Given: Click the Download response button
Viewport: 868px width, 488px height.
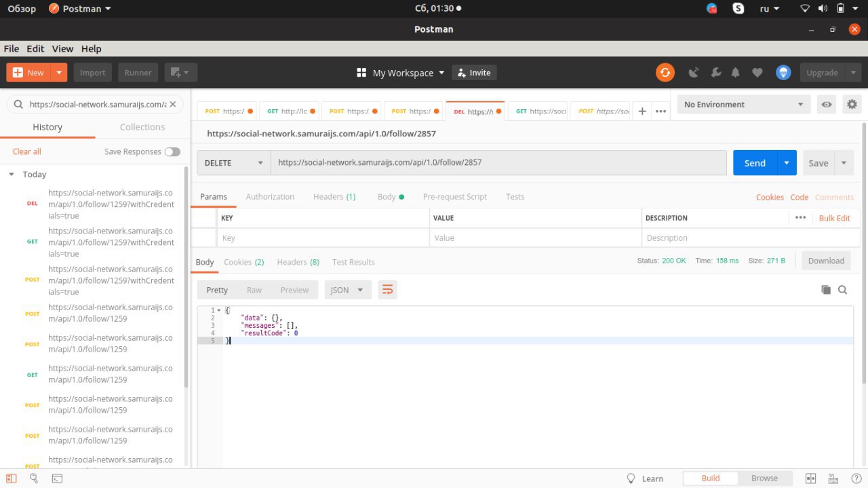Looking at the screenshot, I should [826, 261].
